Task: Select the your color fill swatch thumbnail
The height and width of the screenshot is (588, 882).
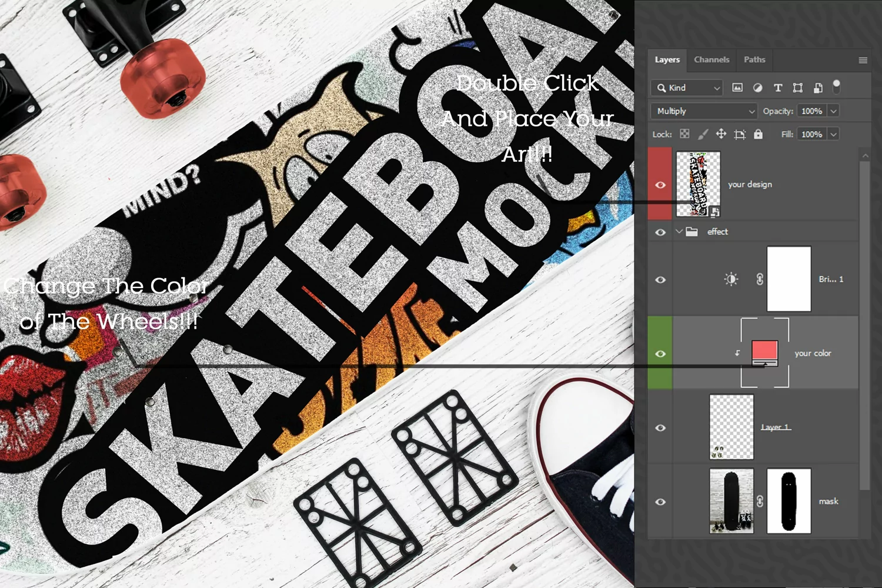Action: pyautogui.click(x=764, y=353)
